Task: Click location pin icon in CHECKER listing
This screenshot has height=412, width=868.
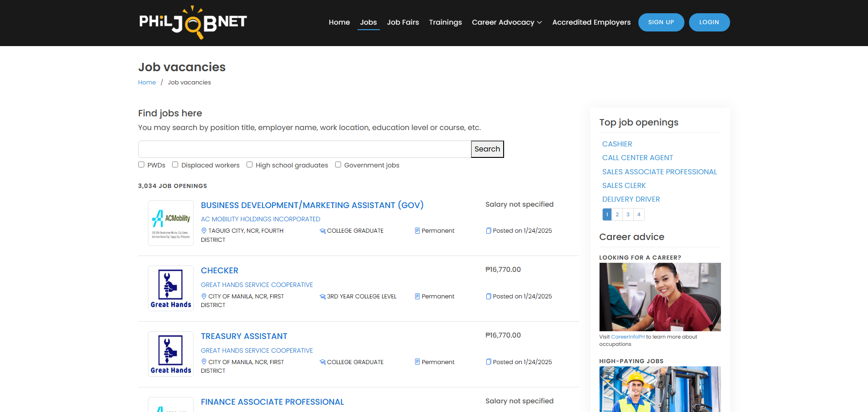Action: coord(204,296)
